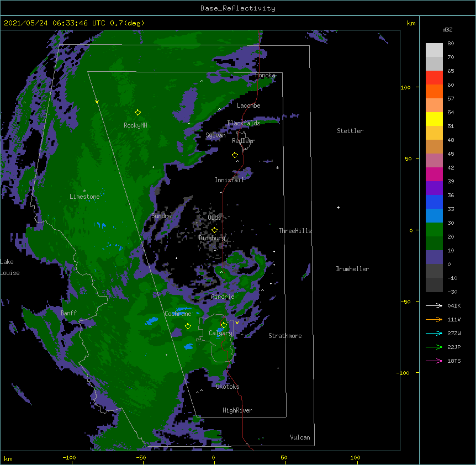Click the vertical axis -50 tick label
The height and width of the screenshot is (465, 476).
tap(405, 302)
